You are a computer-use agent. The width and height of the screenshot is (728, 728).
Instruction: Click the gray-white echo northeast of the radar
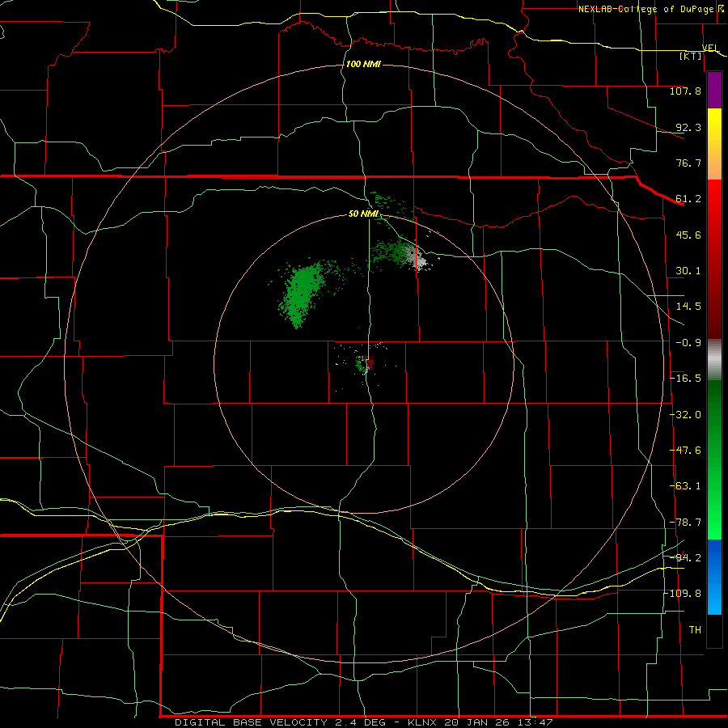[x=417, y=256]
